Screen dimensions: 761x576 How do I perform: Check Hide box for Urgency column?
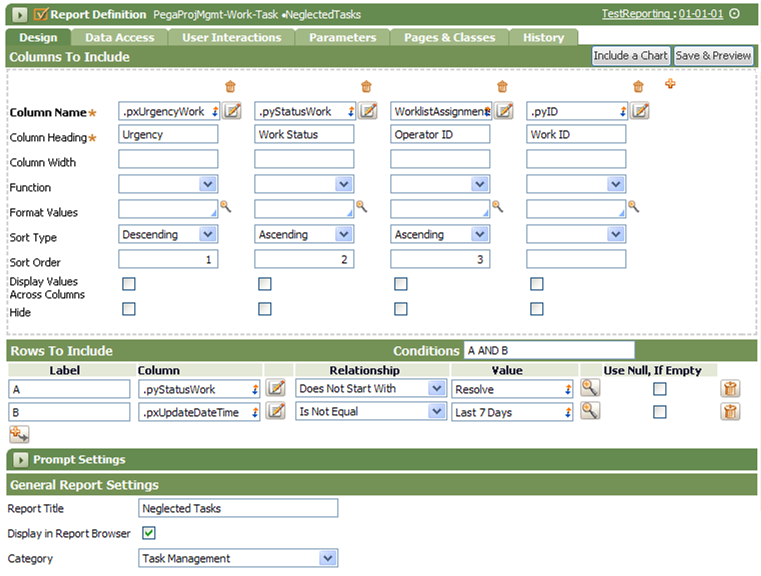[x=129, y=309]
